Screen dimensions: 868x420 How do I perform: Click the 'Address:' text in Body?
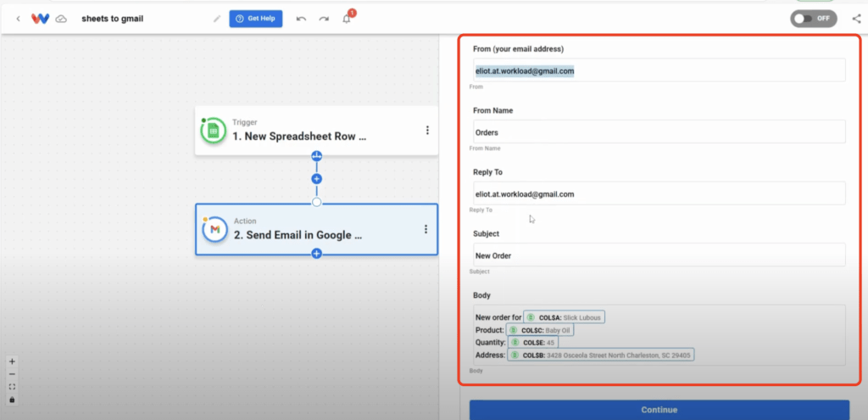490,356
